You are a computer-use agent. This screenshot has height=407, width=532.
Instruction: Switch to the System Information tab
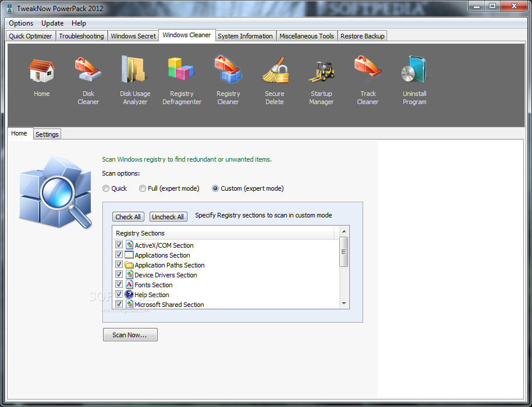point(245,36)
